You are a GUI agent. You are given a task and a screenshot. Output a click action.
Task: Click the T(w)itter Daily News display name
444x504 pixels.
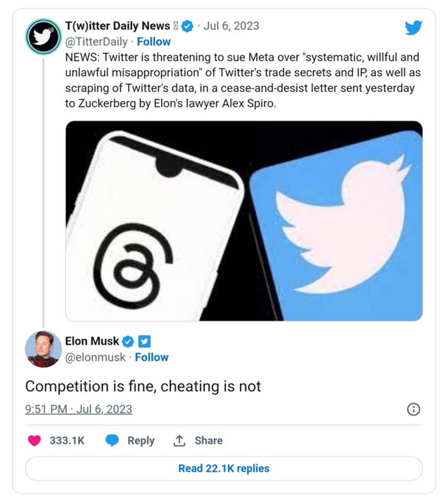[118, 26]
